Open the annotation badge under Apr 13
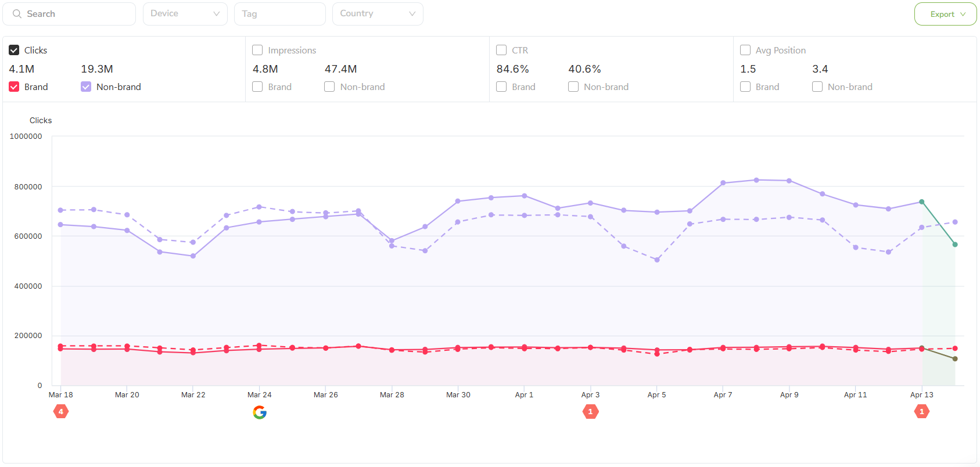This screenshot has height=467, width=980. [x=921, y=412]
